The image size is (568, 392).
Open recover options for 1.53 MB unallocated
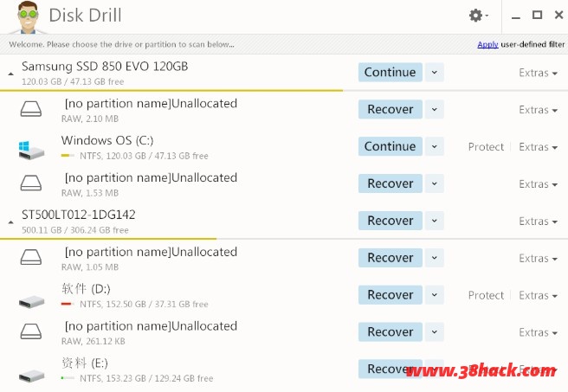pos(435,183)
